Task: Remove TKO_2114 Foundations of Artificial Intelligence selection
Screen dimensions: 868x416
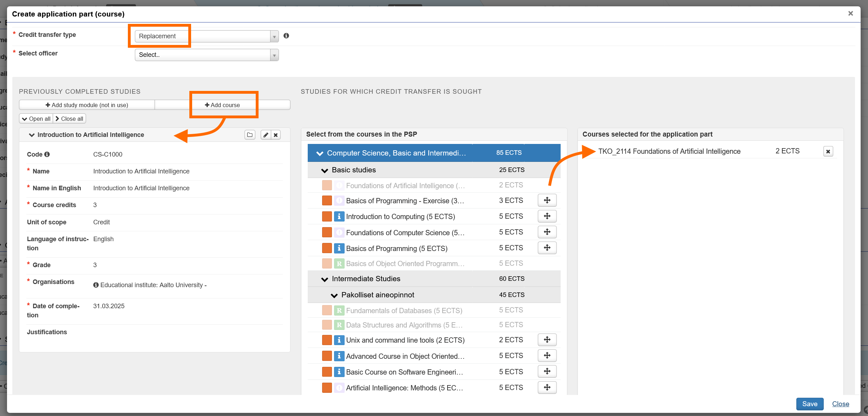Action: tap(828, 151)
